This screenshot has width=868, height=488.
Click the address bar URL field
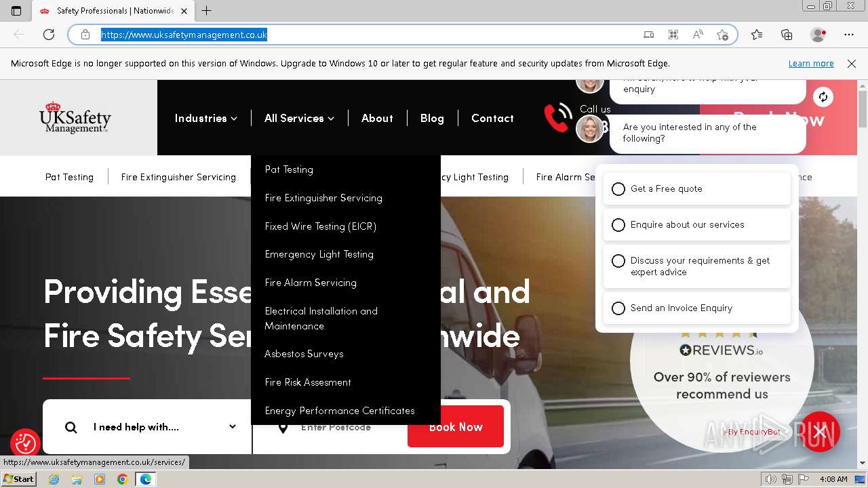pyautogui.click(x=366, y=35)
